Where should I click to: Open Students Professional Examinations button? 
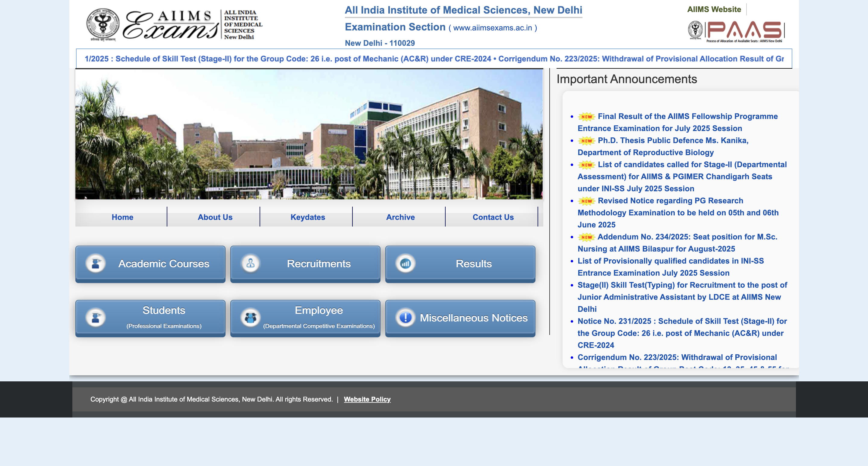point(150,318)
